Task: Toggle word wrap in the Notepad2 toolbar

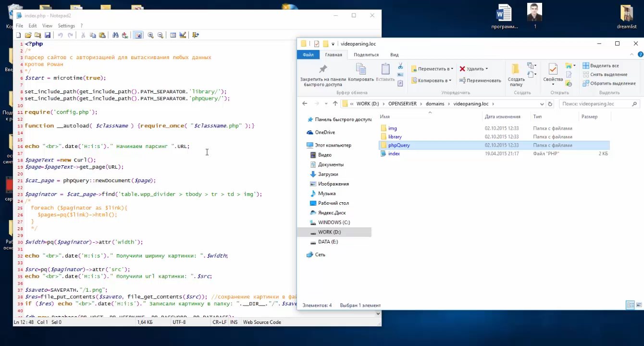Action: 138,35
